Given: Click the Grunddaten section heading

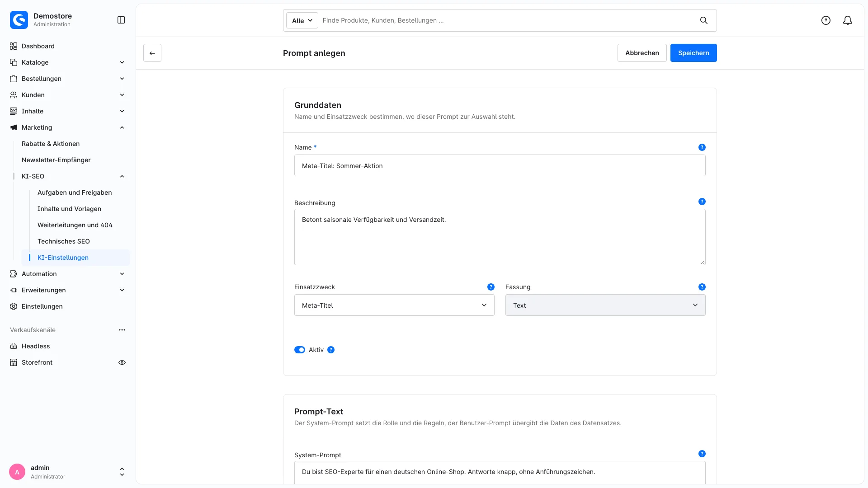Looking at the screenshot, I should click(x=318, y=105).
